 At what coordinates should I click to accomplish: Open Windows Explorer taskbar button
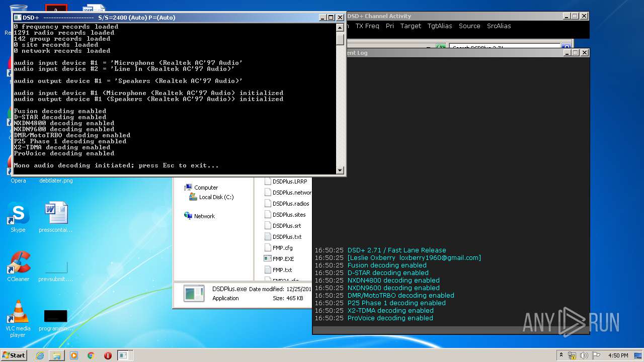tap(57, 355)
